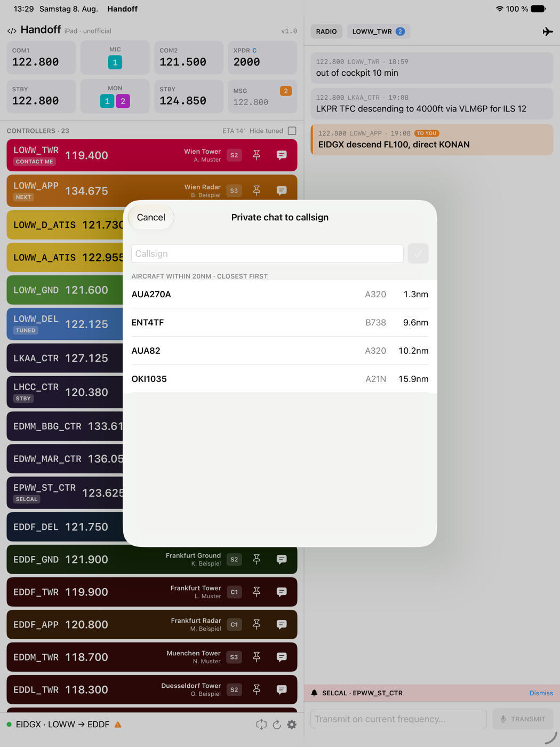The height and width of the screenshot is (747, 560).
Task: Hit the TRANSMIT button
Action: coord(523,719)
